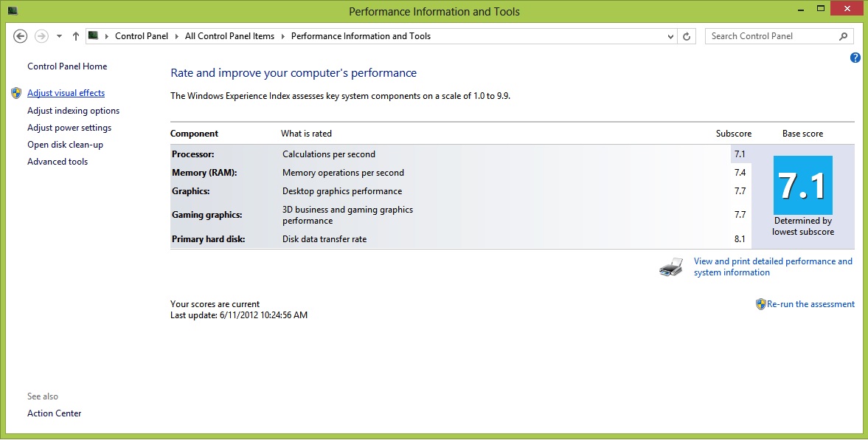Click inside the Search Control Panel field
Viewport: 868px width, 440px height.
(x=771, y=36)
